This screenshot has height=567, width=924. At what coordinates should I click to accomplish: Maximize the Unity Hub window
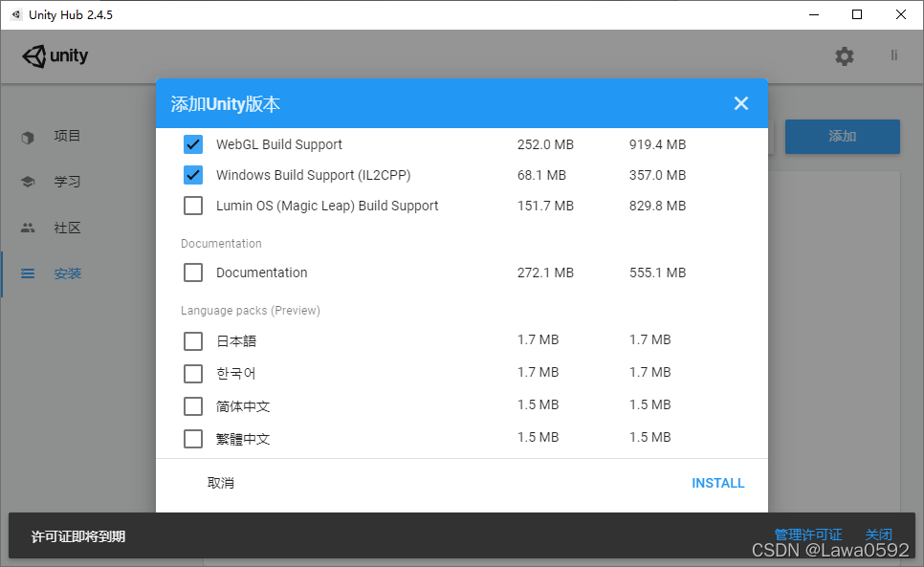click(857, 14)
